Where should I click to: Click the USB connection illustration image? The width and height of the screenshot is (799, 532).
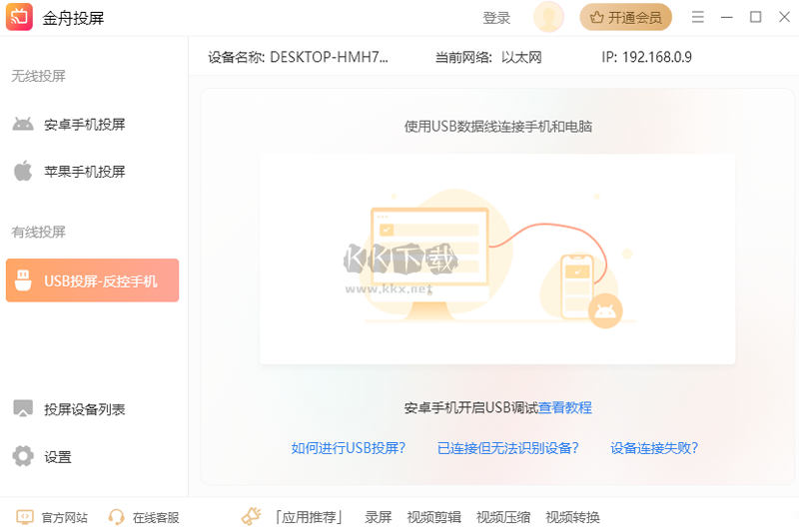point(497,259)
